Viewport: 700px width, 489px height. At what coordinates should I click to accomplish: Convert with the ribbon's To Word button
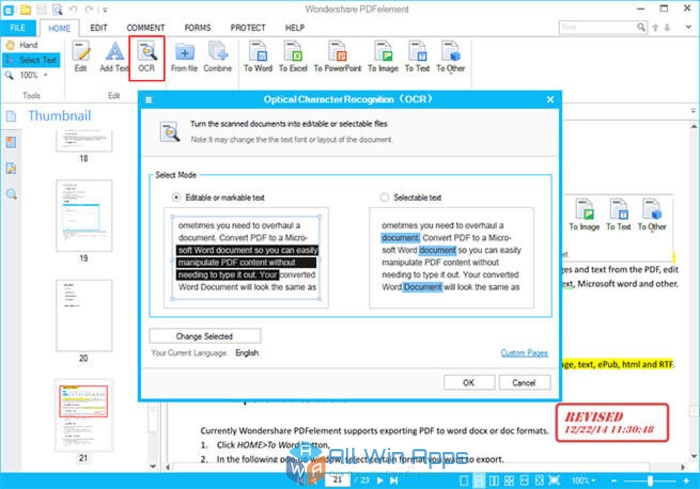[x=258, y=57]
